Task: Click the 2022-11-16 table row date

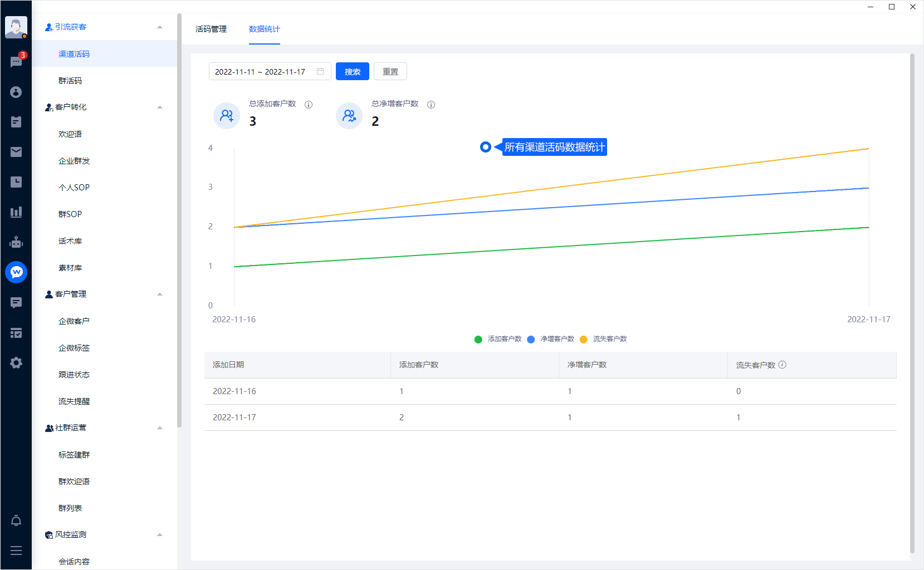Action: tap(234, 391)
